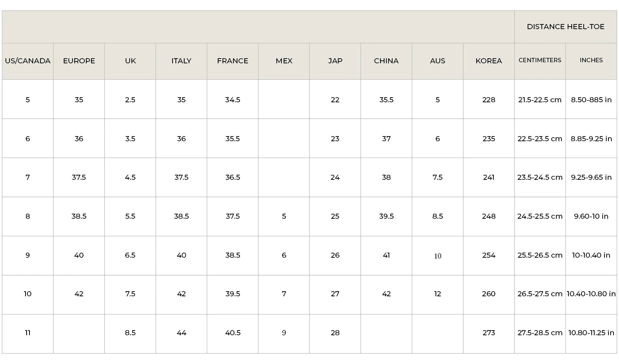Image resolution: width=619 pixels, height=364 pixels.
Task: Select the France size 34.5 cell
Action: click(x=233, y=100)
